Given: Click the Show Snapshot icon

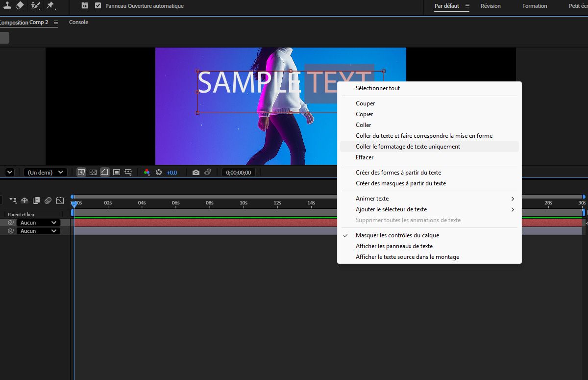Looking at the screenshot, I should pyautogui.click(x=208, y=172).
